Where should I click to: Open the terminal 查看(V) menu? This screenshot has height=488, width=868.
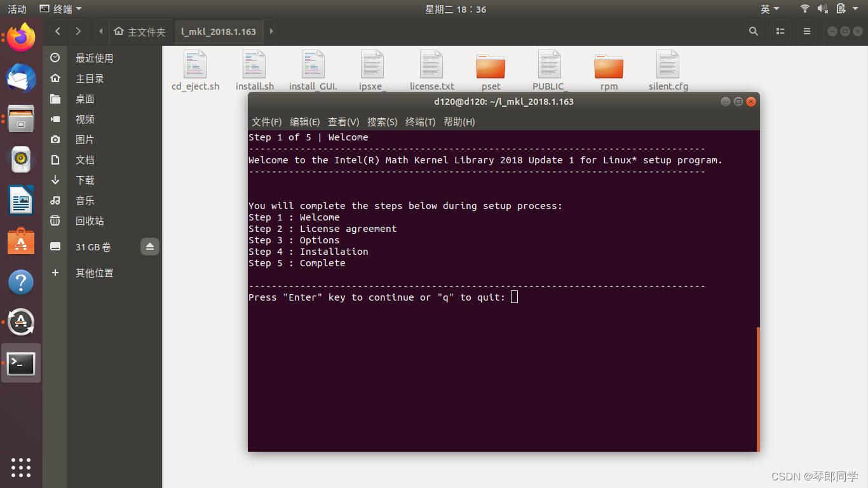[344, 122]
